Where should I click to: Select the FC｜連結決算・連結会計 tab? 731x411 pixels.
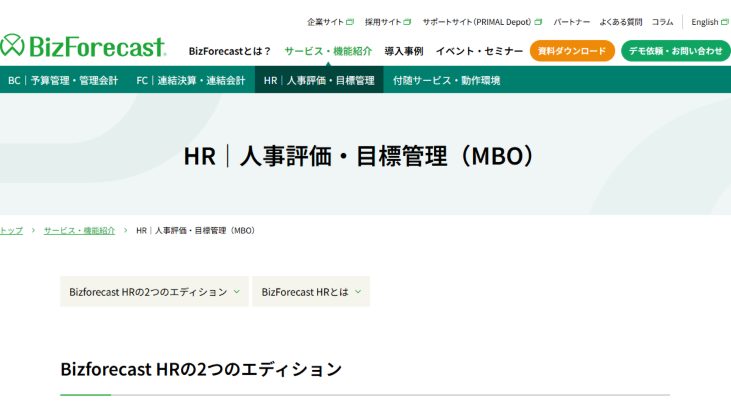click(191, 80)
